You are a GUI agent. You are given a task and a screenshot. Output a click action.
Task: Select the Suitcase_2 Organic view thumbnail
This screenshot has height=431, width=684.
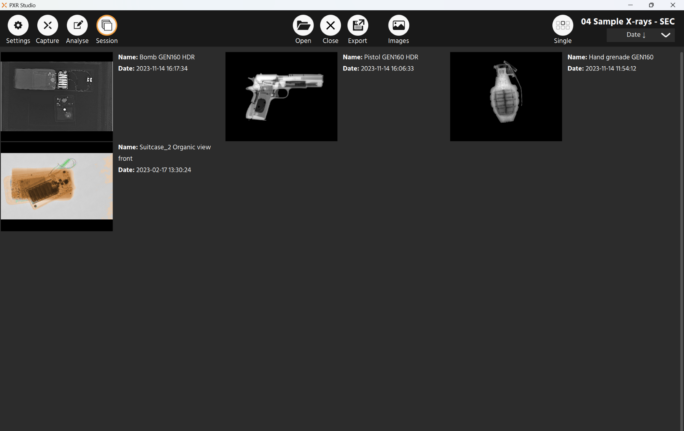tap(56, 186)
